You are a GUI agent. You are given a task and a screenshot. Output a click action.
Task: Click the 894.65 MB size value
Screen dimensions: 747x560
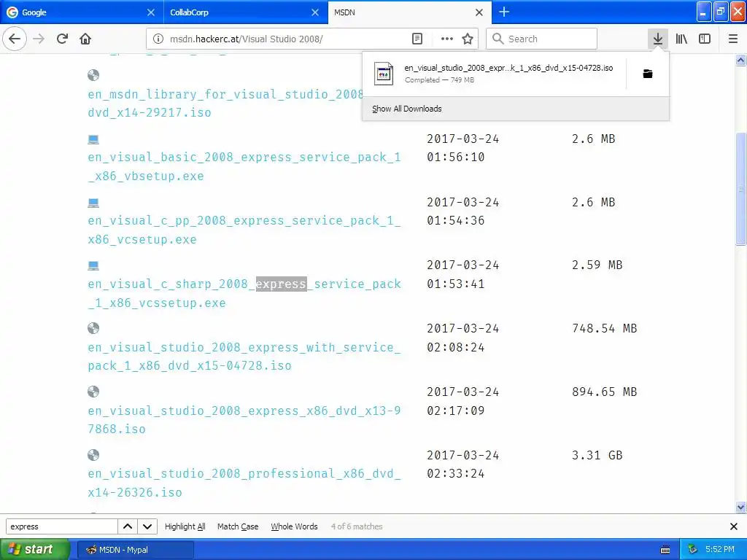(604, 392)
